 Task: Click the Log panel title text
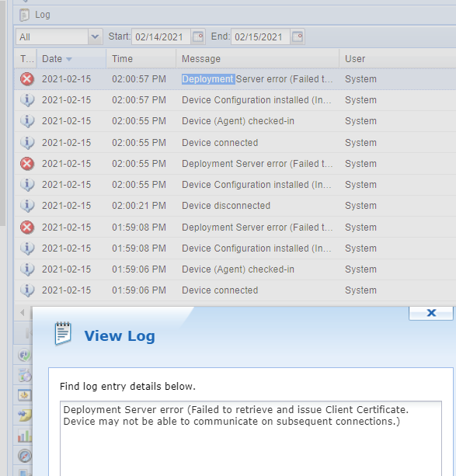coord(43,15)
